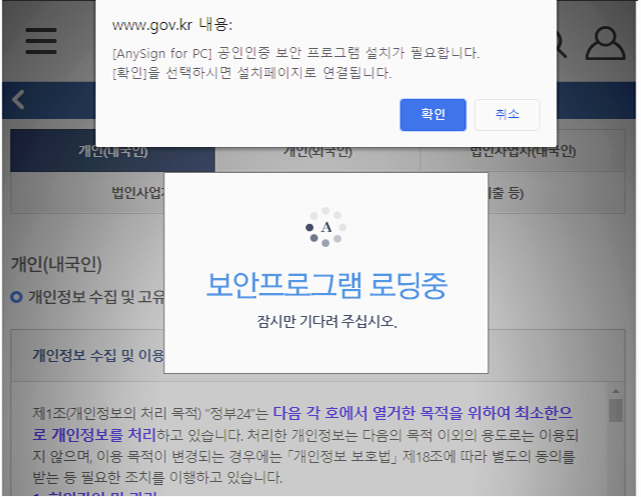Click the 잠시만 기다려 주십시오 message

(x=327, y=321)
